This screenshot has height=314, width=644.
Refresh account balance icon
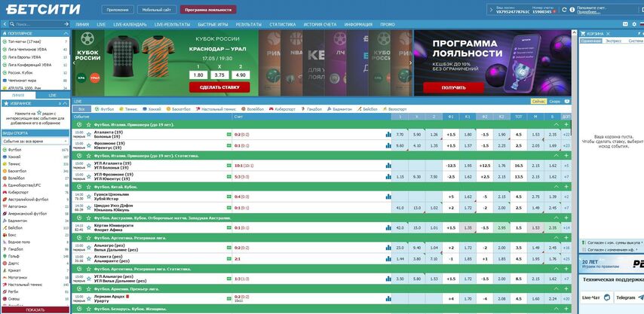[x=564, y=10]
